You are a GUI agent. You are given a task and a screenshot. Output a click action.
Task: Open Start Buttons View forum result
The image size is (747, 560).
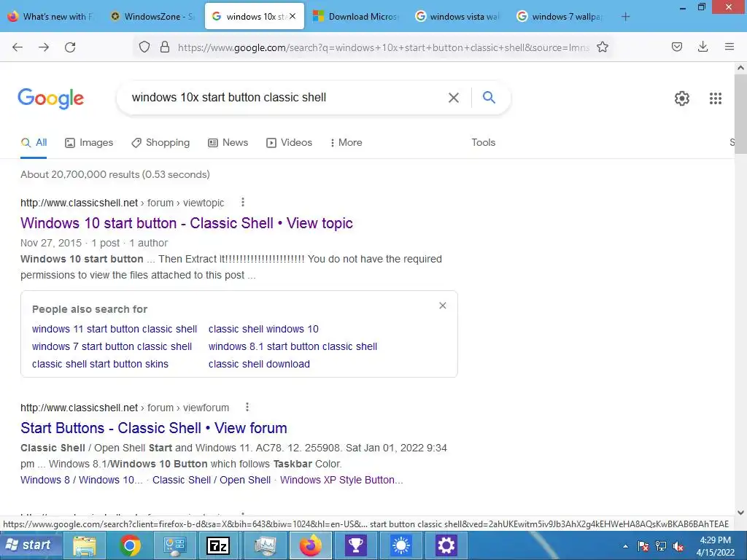153,427
